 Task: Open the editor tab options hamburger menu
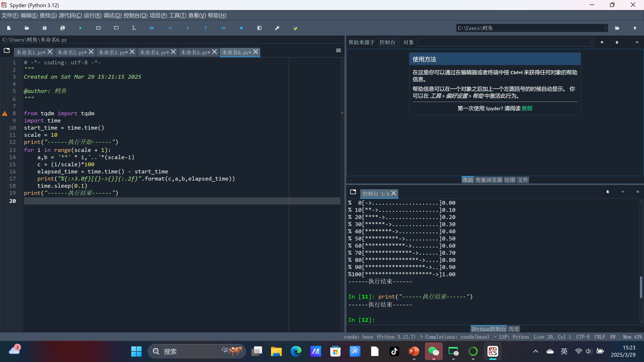pyautogui.click(x=339, y=51)
